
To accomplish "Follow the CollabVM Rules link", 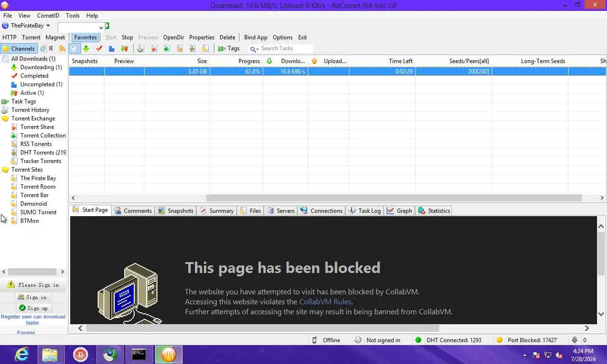I will [x=325, y=301].
